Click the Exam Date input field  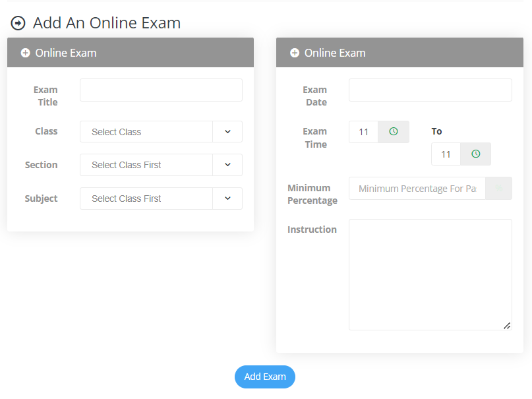[430, 90]
